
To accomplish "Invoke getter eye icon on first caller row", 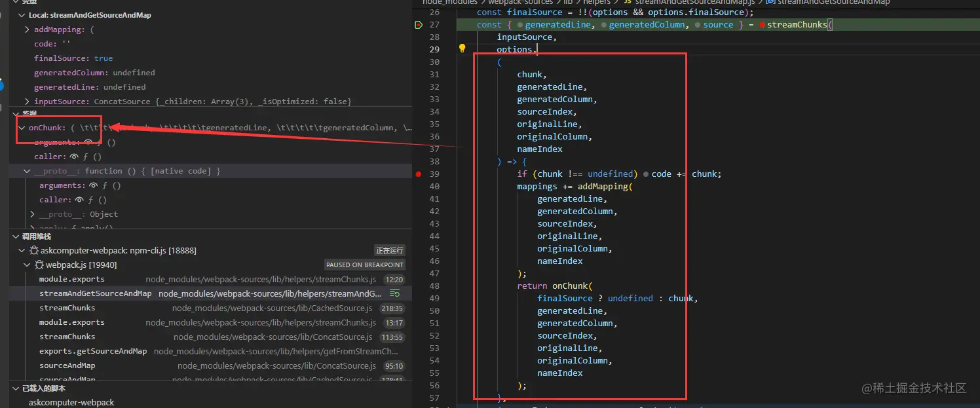I will pos(74,157).
